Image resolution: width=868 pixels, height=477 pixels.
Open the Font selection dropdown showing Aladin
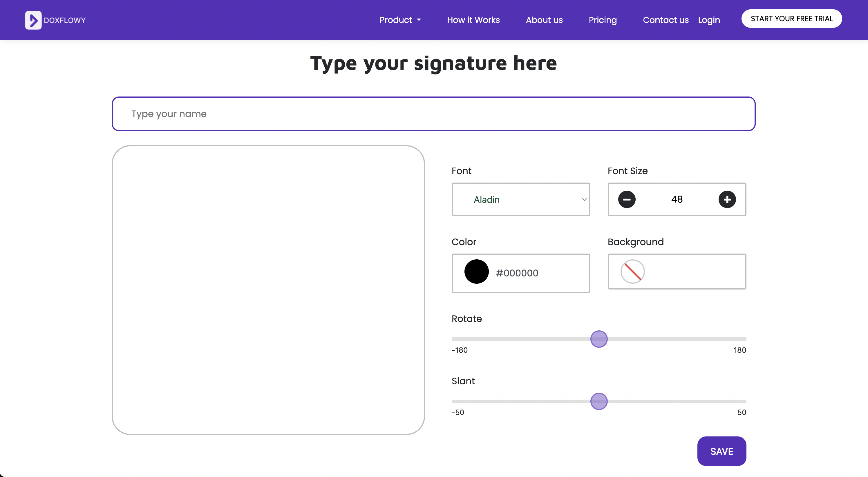tap(521, 199)
